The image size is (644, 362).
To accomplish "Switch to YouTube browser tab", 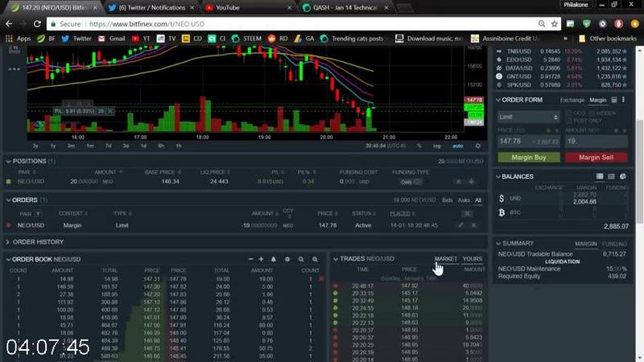I will pos(248,7).
